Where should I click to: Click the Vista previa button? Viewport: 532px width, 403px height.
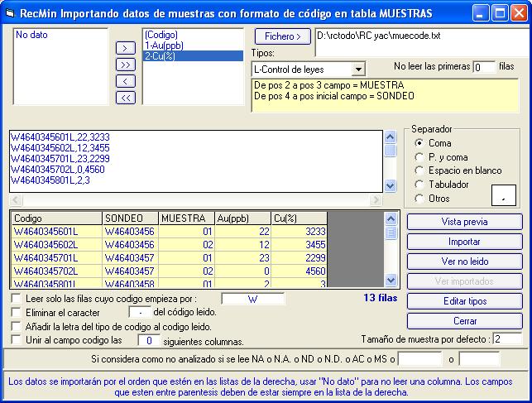[x=464, y=222]
